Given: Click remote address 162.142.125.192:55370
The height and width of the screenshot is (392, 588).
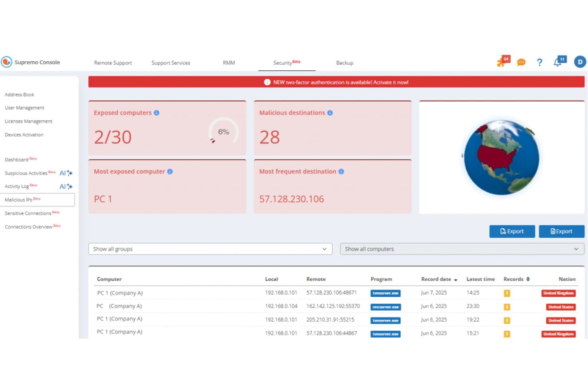Looking at the screenshot, I should click(333, 306).
